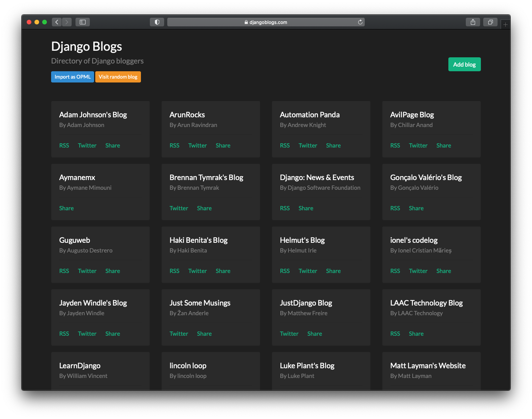The height and width of the screenshot is (419, 532).
Task: Go back with Safari's back arrow
Action: pyautogui.click(x=57, y=22)
